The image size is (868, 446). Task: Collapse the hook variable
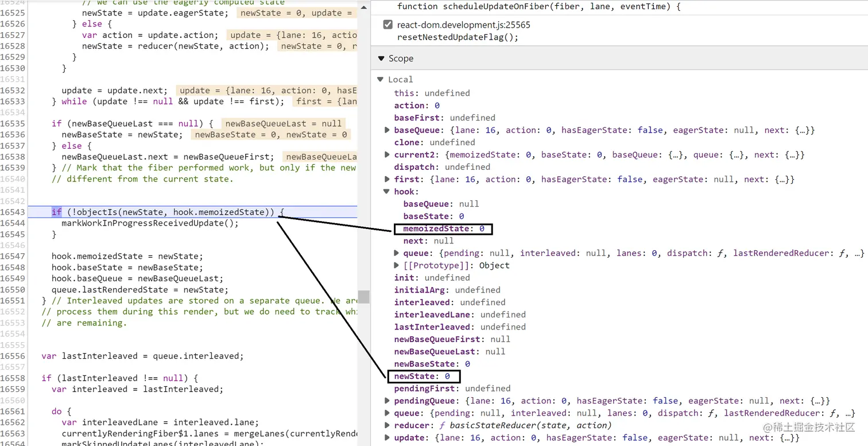[387, 191]
